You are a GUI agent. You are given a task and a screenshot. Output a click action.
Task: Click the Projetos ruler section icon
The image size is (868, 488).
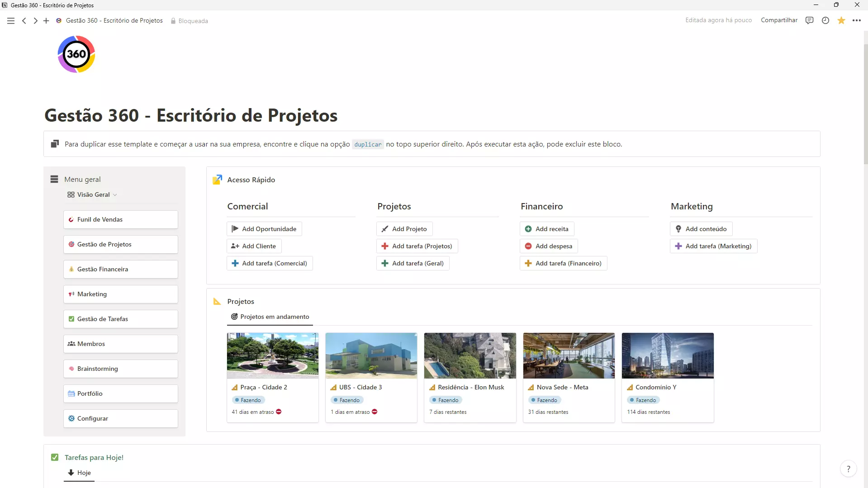(218, 302)
